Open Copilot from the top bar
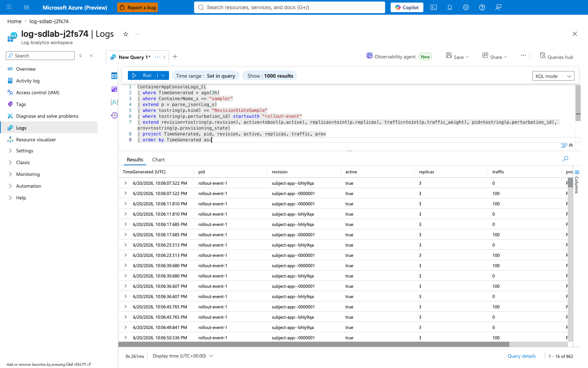This screenshot has width=588, height=368. [407, 7]
